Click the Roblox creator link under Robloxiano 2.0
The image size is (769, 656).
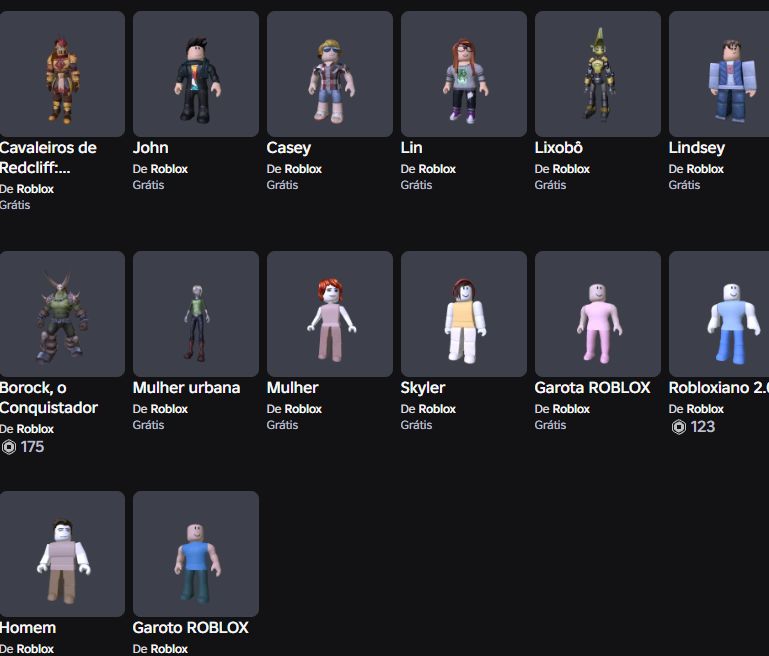click(x=705, y=408)
